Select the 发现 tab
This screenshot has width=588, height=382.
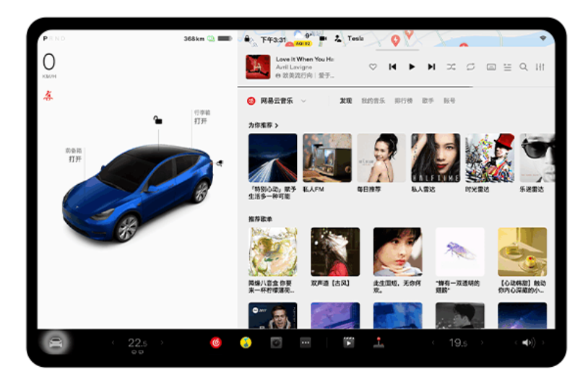click(x=345, y=100)
